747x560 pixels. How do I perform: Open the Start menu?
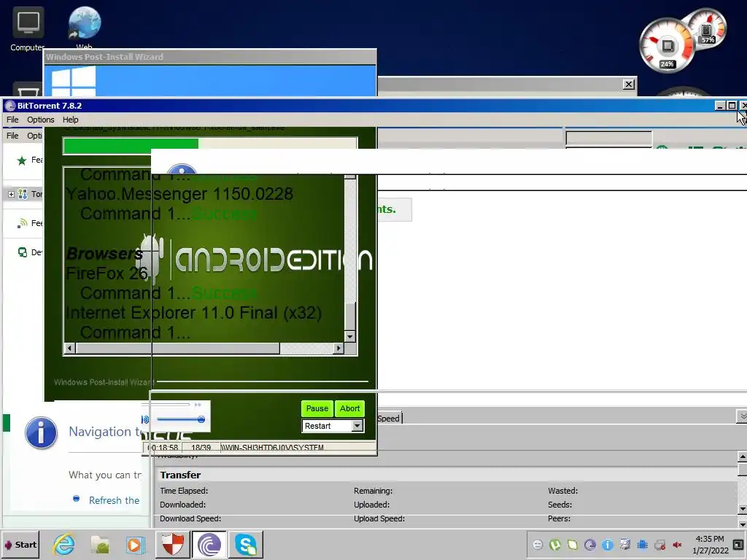pos(20,544)
